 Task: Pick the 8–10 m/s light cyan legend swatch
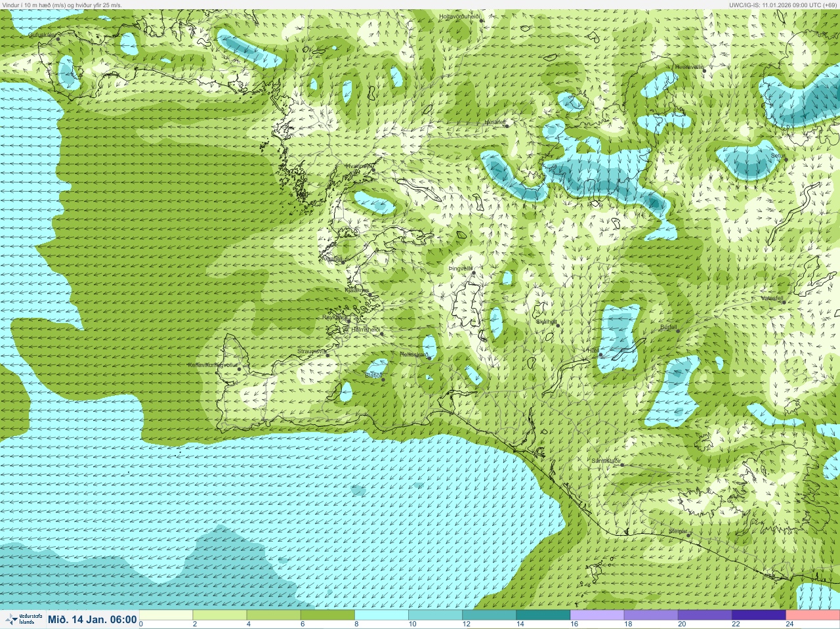tap(381, 615)
